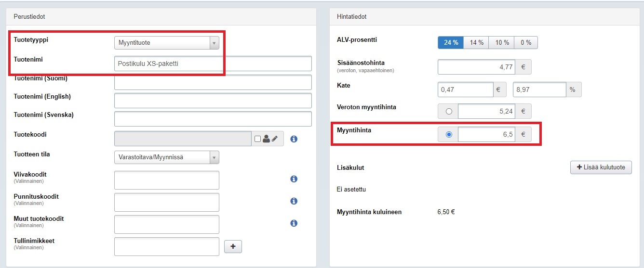The image size is (644, 268).
Task: Click the info icon beside Punnituskoodit field
Action: pyautogui.click(x=294, y=201)
